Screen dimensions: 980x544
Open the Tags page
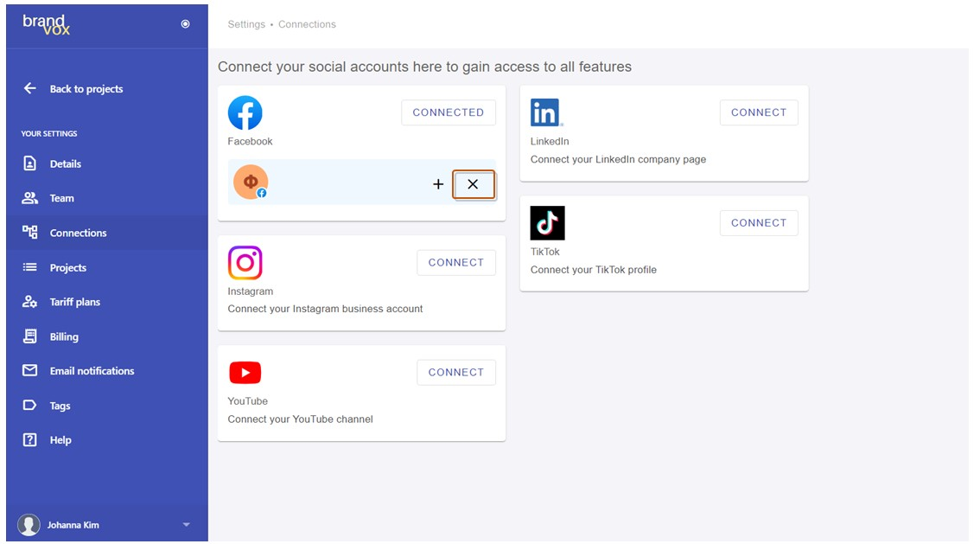click(60, 406)
